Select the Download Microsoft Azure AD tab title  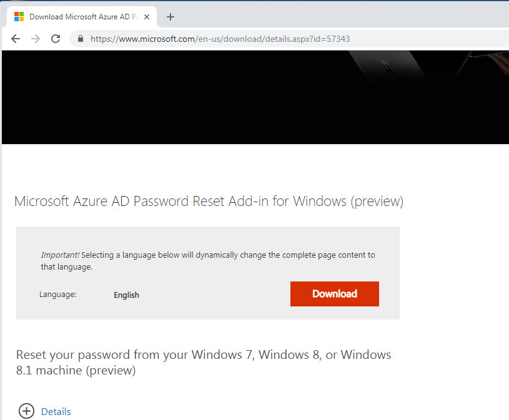tap(84, 17)
